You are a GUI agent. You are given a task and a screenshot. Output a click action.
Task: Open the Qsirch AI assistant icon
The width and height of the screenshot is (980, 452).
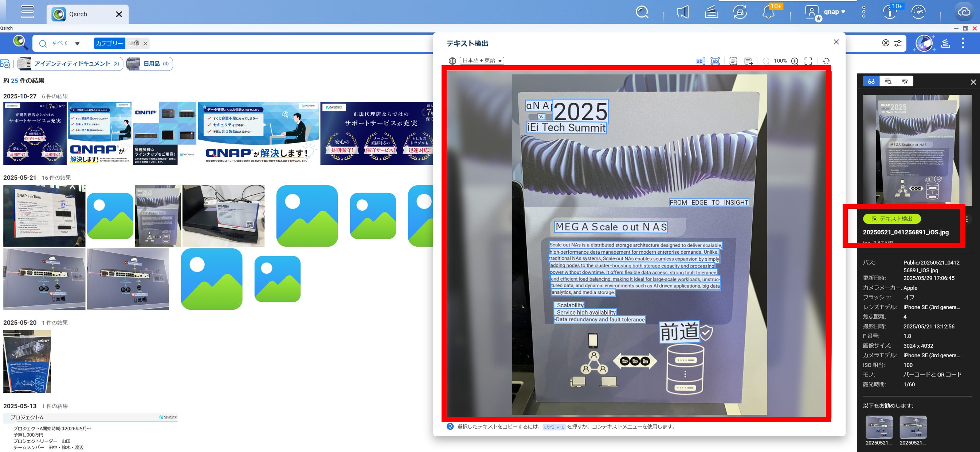point(924,43)
